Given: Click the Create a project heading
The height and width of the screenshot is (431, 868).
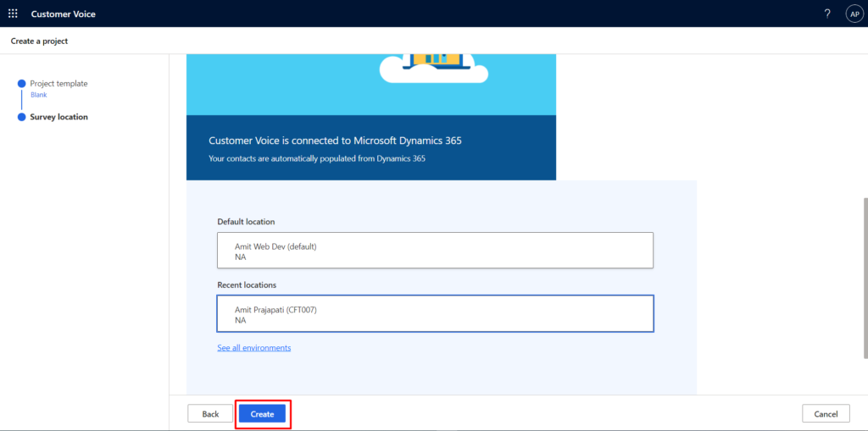Looking at the screenshot, I should pyautogui.click(x=39, y=41).
